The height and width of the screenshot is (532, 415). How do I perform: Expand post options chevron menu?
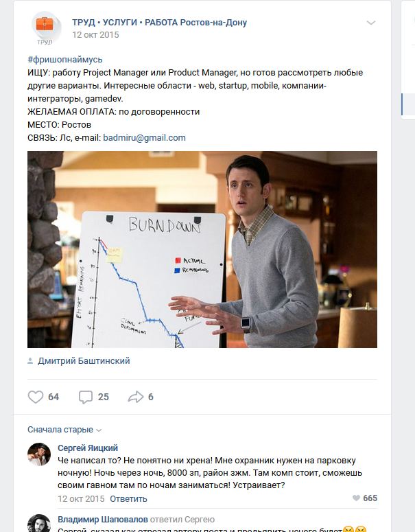coord(371,23)
